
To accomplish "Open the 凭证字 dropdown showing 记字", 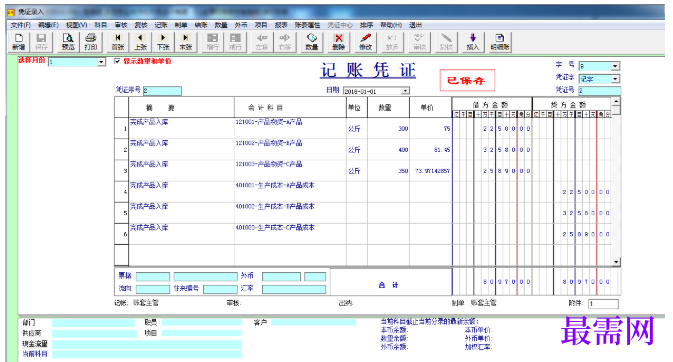I will point(615,79).
